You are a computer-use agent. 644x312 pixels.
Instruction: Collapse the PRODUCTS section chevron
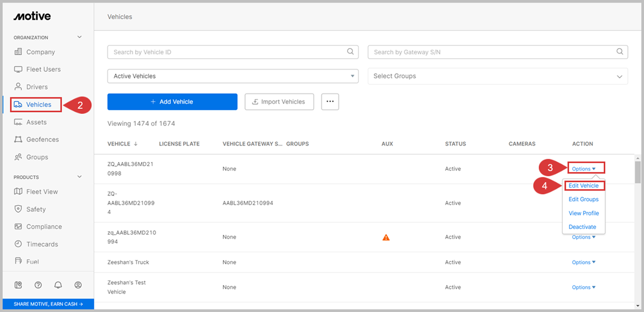click(x=80, y=177)
